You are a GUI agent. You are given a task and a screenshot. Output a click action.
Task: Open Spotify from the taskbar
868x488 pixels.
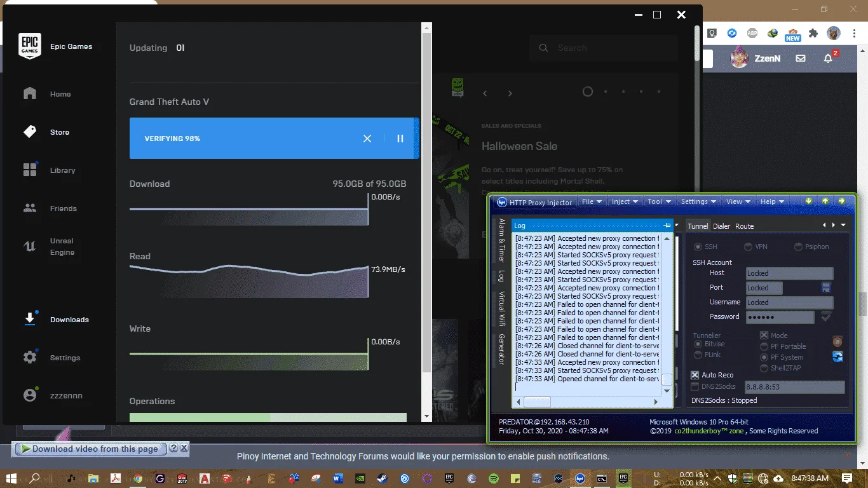click(x=494, y=478)
